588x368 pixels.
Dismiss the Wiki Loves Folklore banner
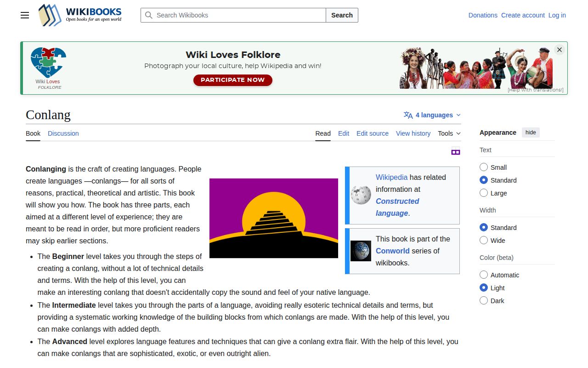point(559,49)
